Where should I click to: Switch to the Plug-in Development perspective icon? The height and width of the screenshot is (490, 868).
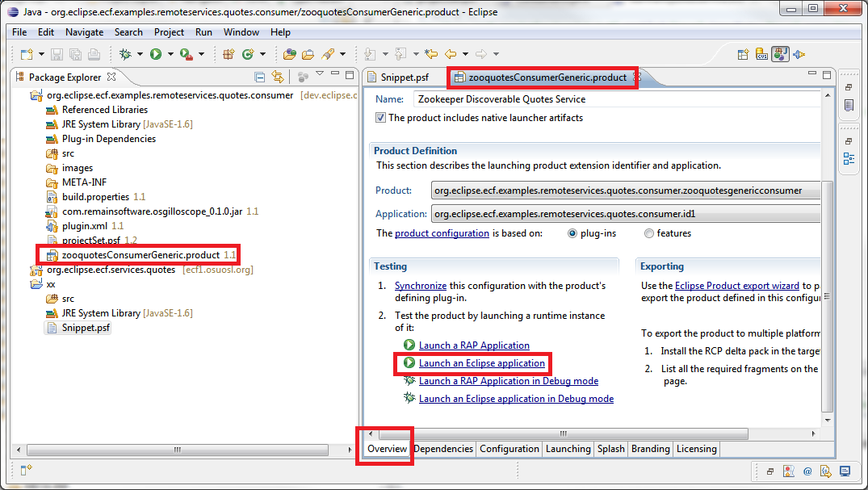[x=799, y=54]
